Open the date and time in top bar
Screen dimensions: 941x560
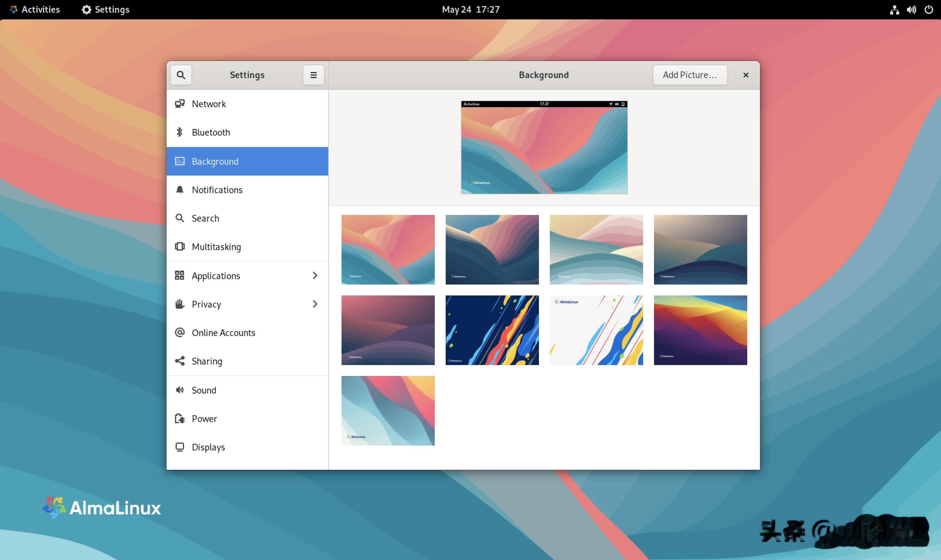pos(470,9)
